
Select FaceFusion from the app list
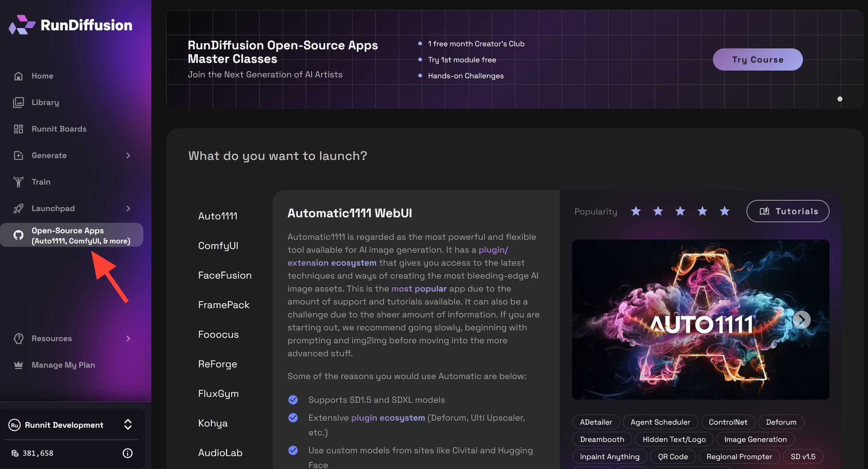tap(224, 275)
